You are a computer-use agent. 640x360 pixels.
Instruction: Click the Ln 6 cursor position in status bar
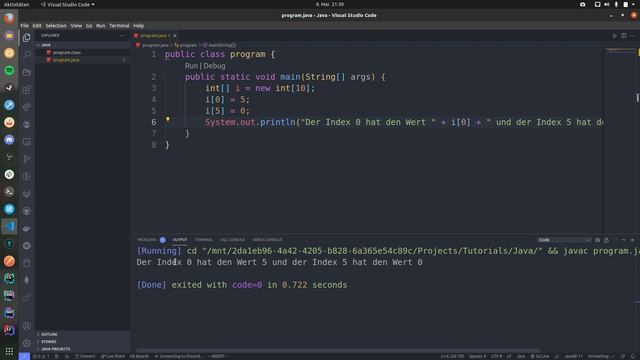click(x=452, y=356)
